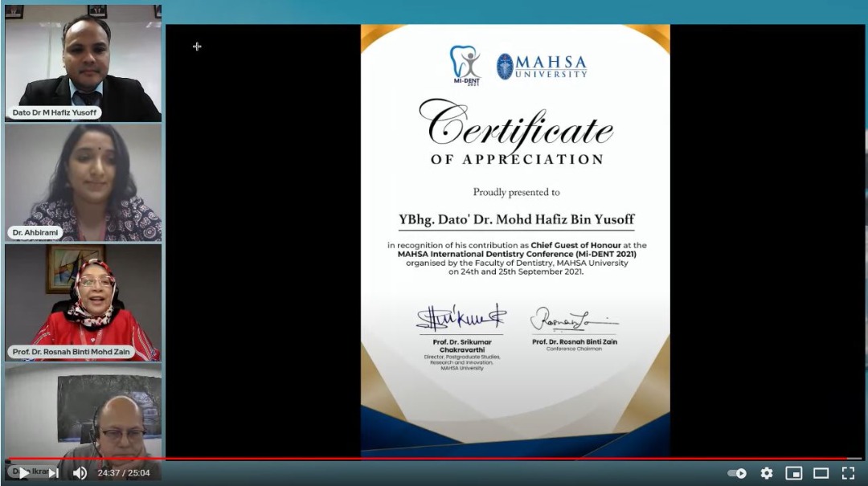Enter full screen mode

pyautogui.click(x=848, y=472)
